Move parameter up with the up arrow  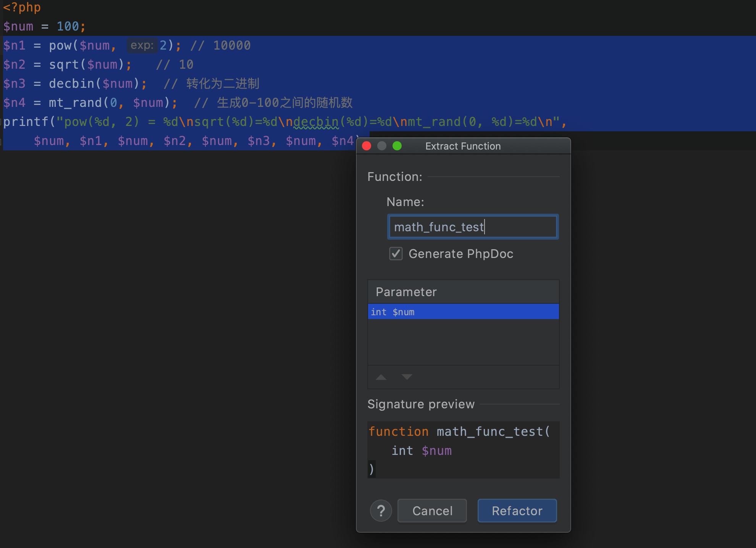coord(381,377)
